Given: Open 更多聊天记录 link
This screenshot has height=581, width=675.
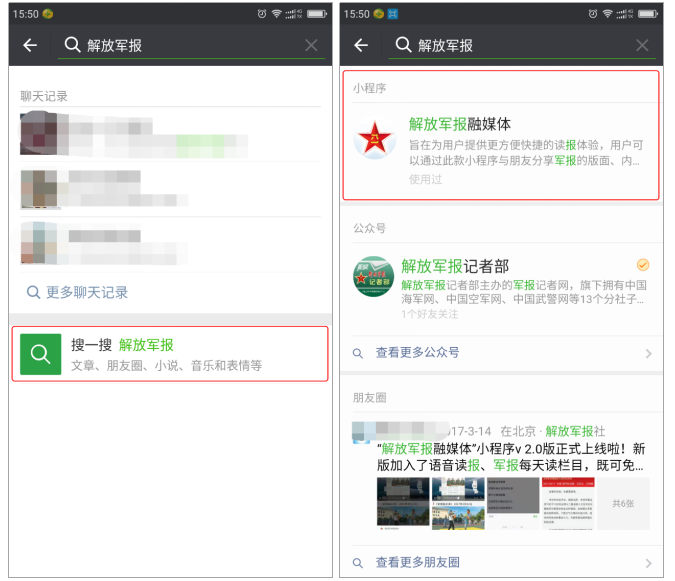Looking at the screenshot, I should 77,292.
